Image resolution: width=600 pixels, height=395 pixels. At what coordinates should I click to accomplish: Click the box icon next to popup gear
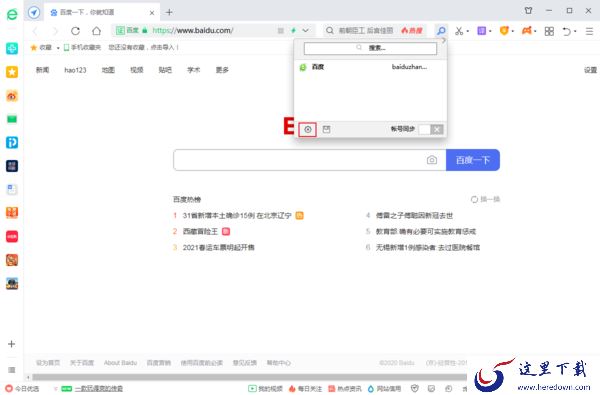(326, 129)
